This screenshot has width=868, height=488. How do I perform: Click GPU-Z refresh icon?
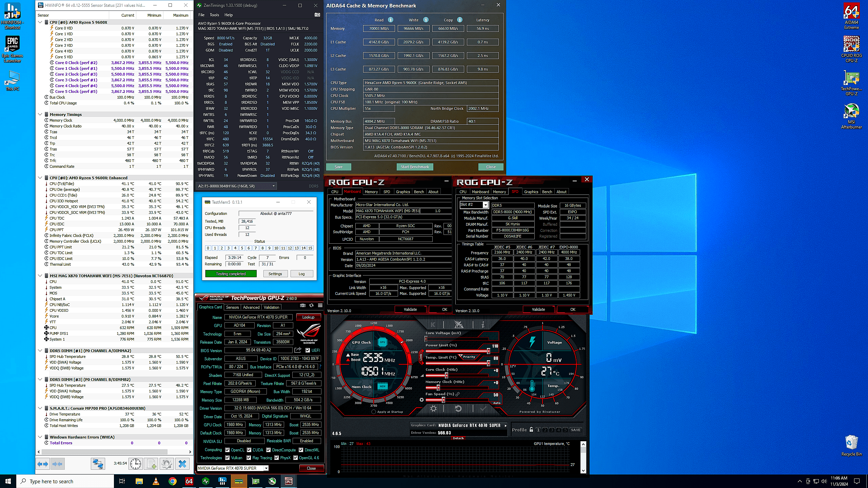311,306
